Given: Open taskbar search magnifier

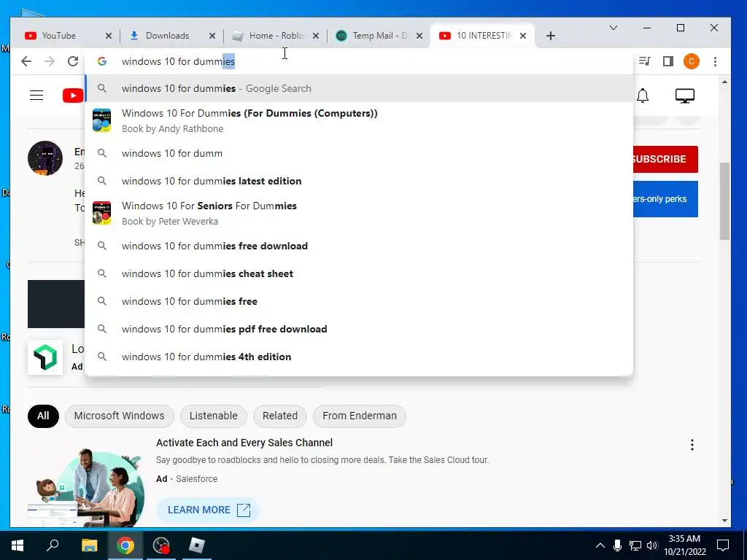Looking at the screenshot, I should click(53, 545).
